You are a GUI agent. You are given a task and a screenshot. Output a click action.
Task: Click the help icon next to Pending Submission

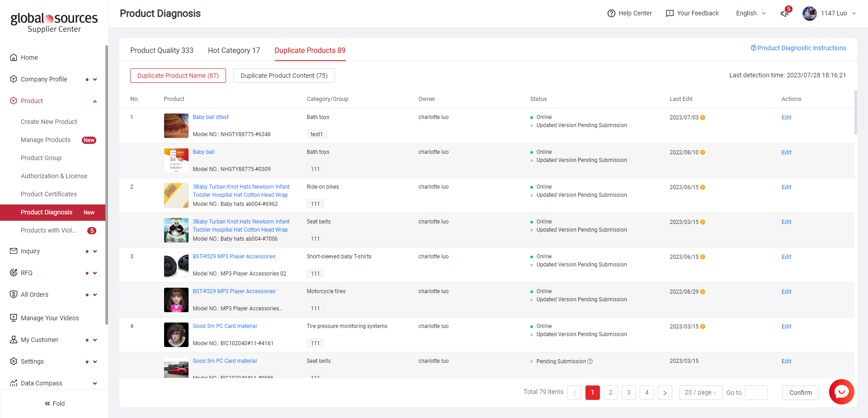click(x=590, y=361)
